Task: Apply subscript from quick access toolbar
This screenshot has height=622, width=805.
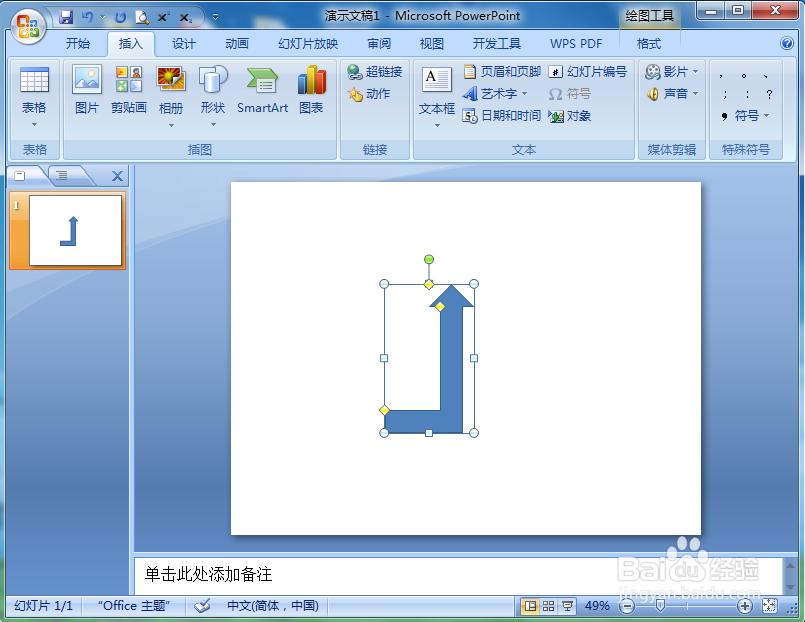Action: (186, 17)
